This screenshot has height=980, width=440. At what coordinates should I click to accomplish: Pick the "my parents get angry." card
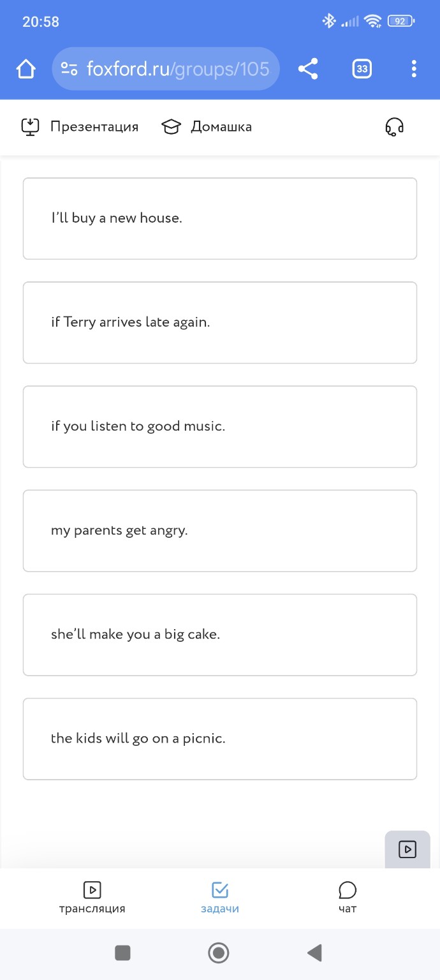220,530
